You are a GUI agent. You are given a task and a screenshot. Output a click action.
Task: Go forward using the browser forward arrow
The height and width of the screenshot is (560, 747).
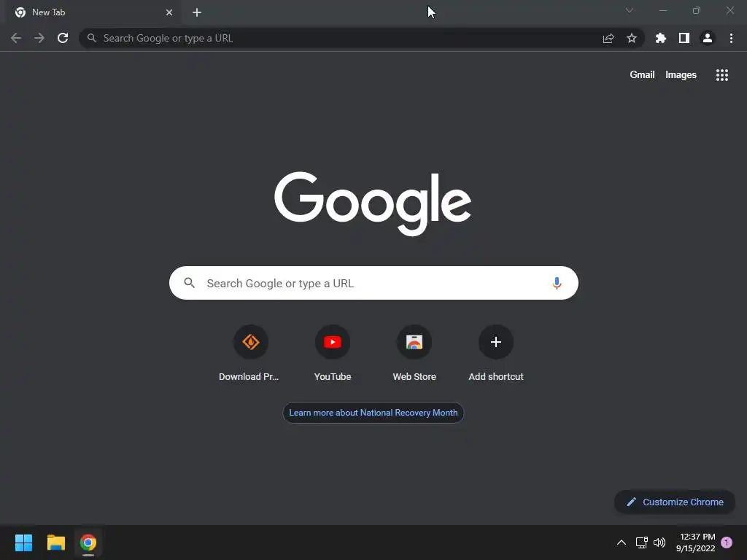(39, 38)
